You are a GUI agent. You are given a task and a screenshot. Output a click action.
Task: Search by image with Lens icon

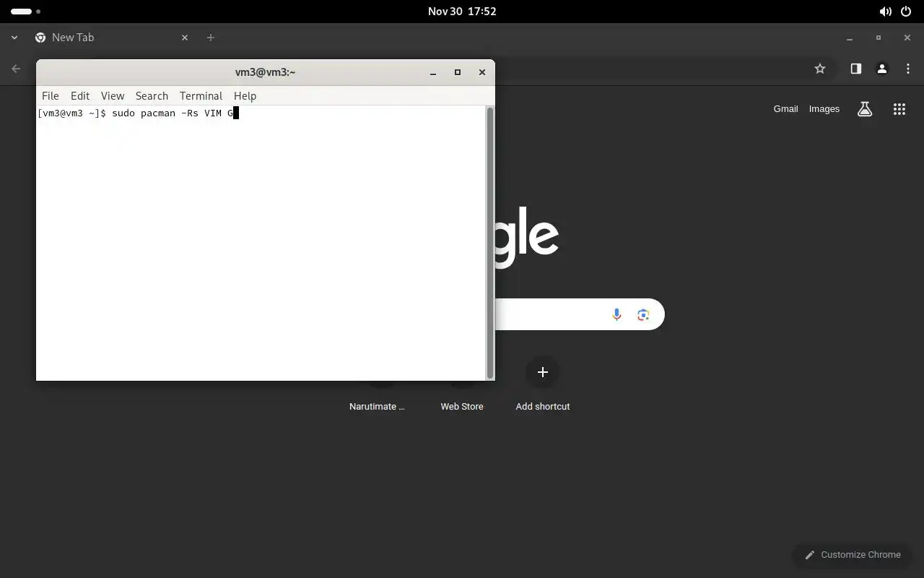point(643,314)
